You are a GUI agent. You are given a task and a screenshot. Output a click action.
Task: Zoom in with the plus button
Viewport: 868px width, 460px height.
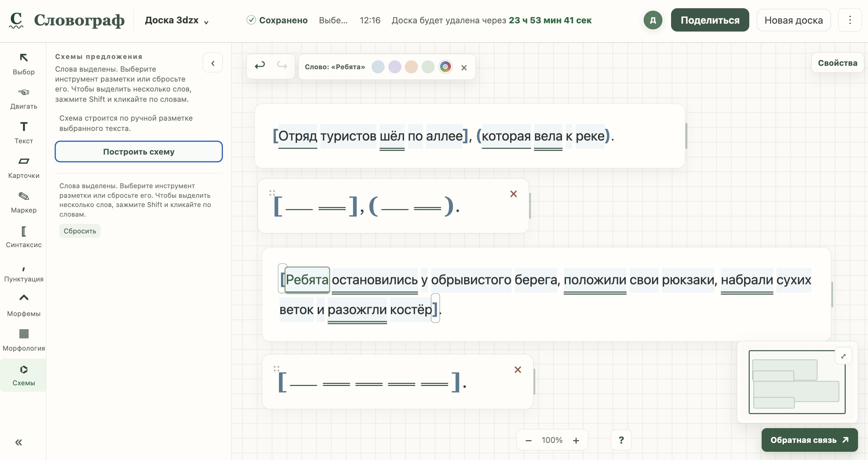pos(576,440)
